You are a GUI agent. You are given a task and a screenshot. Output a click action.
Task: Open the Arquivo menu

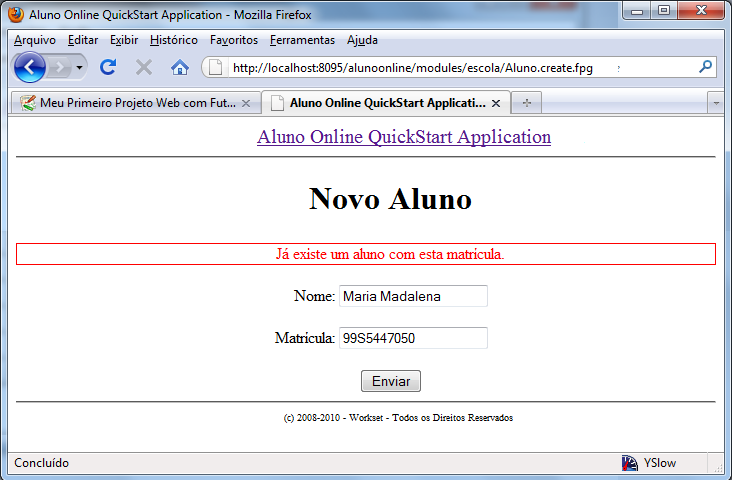35,40
